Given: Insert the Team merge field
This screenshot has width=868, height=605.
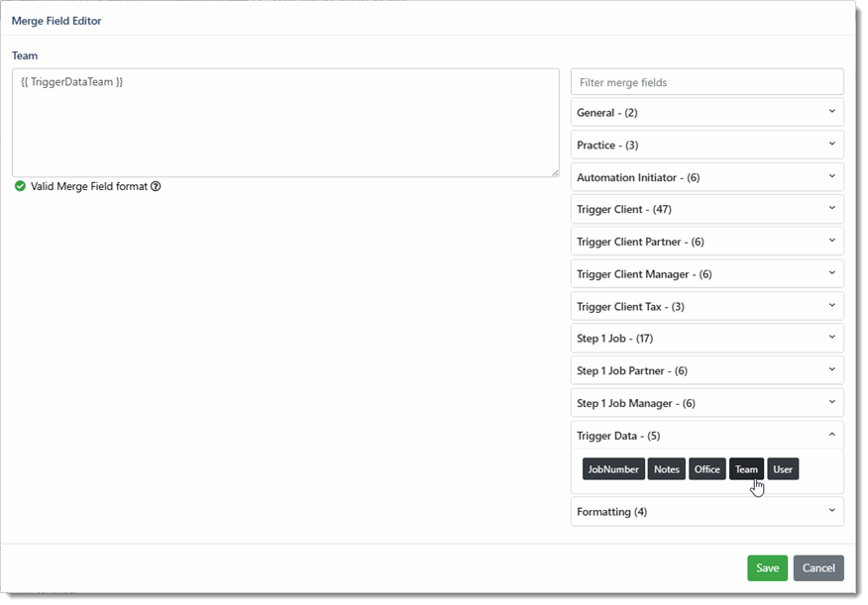Looking at the screenshot, I should click(x=746, y=469).
